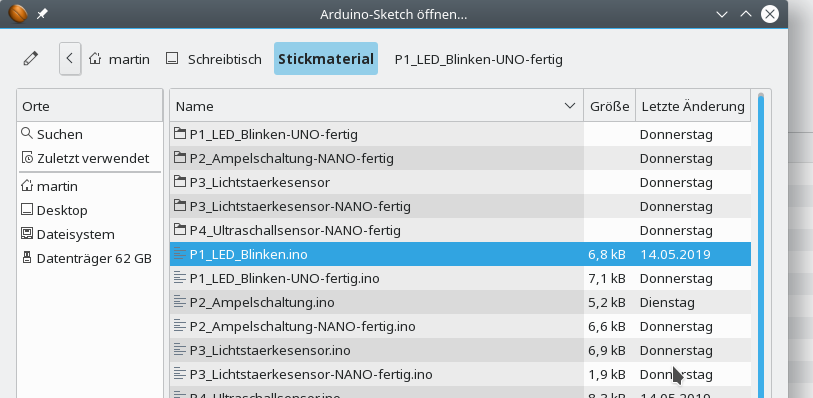Select martin in the Orte sidebar

click(x=90, y=186)
